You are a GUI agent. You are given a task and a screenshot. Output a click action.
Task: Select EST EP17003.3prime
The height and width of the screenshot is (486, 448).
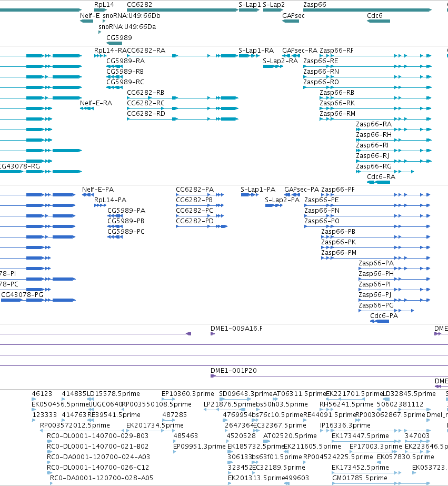tap(376, 447)
